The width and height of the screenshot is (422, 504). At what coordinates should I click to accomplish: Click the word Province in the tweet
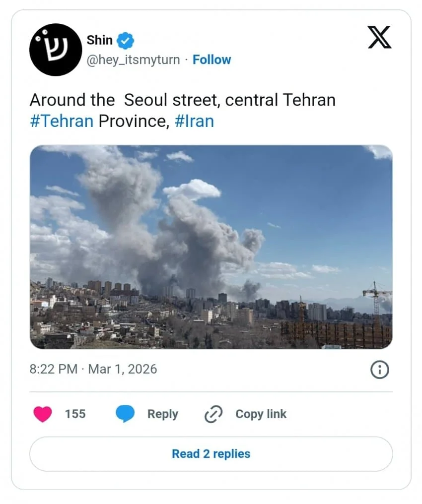point(132,122)
